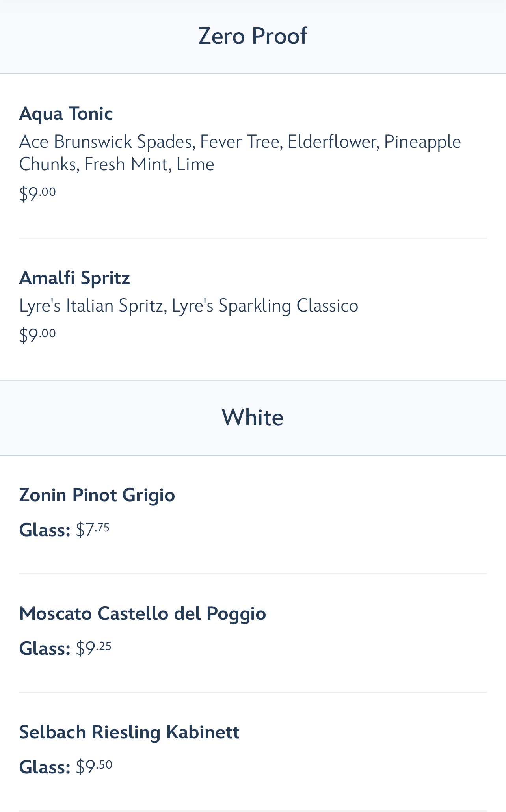Open the Moscato Castello del Poggio item

pos(142,613)
